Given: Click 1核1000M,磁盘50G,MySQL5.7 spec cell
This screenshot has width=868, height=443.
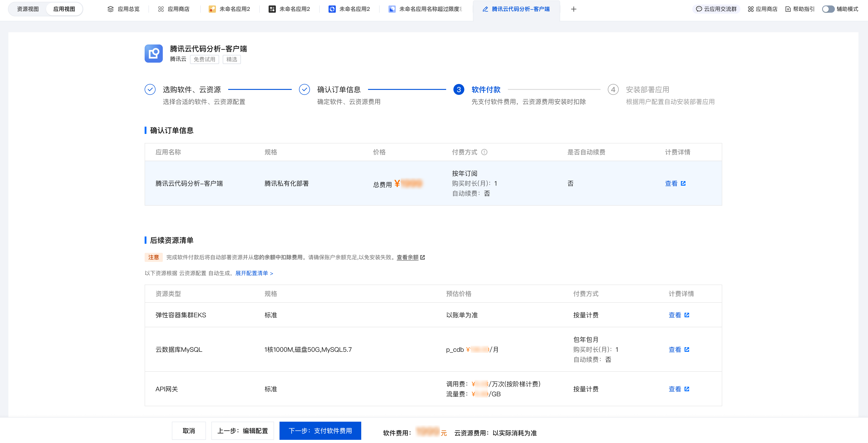Looking at the screenshot, I should [308, 349].
